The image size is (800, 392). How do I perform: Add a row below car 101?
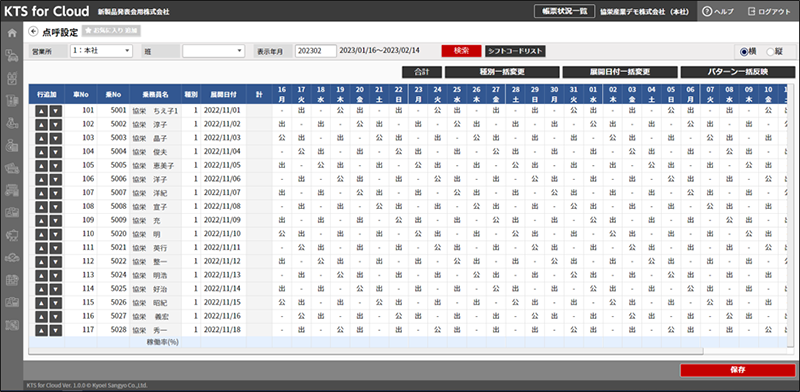point(55,111)
